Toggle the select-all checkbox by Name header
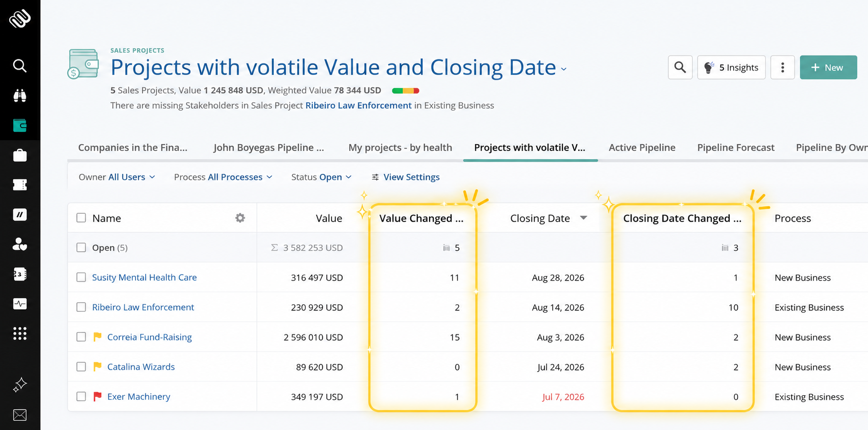The width and height of the screenshot is (868, 430). click(81, 218)
